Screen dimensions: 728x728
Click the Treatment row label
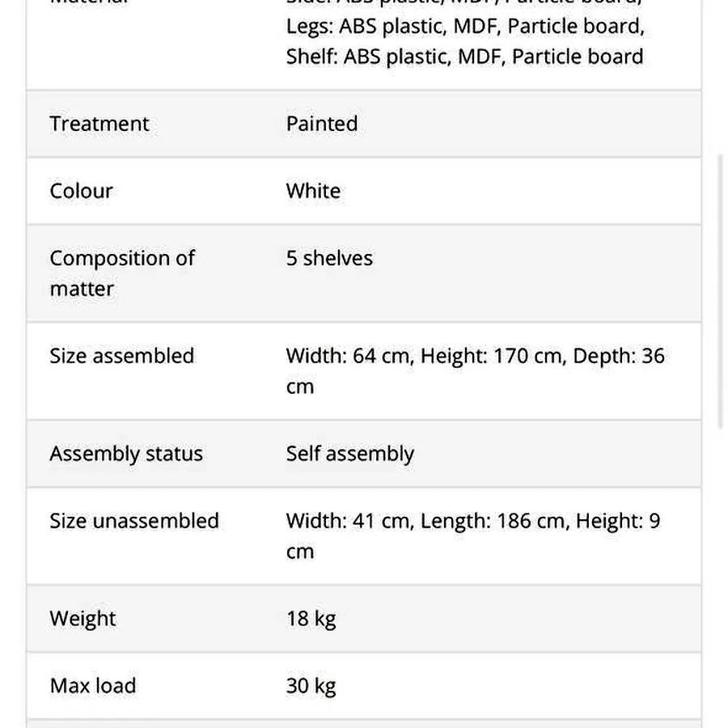point(99,124)
